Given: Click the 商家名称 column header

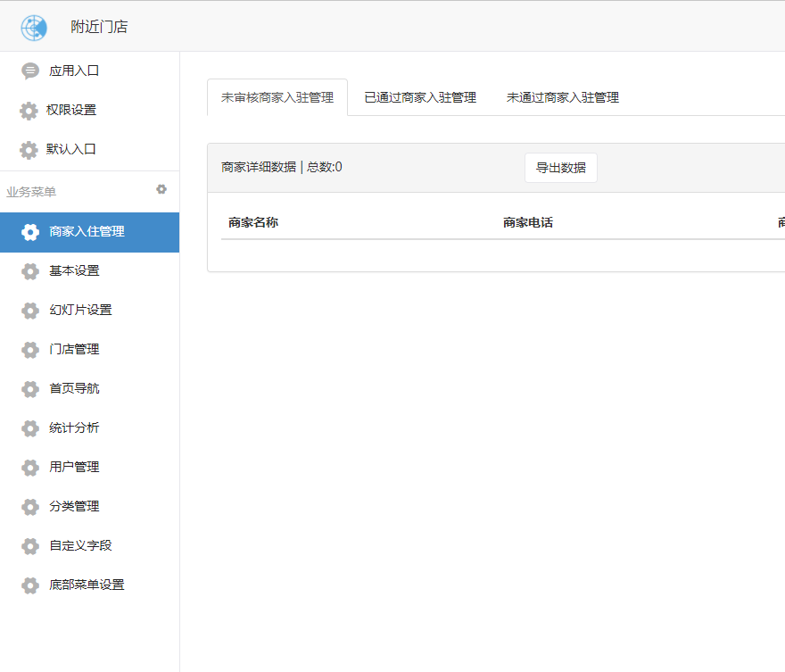Looking at the screenshot, I should point(253,223).
